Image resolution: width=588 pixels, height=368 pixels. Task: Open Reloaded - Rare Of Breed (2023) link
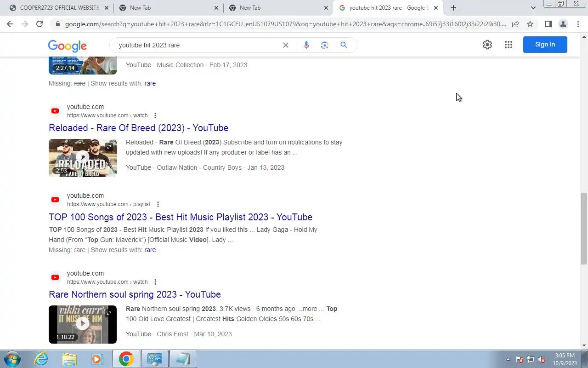click(x=138, y=128)
